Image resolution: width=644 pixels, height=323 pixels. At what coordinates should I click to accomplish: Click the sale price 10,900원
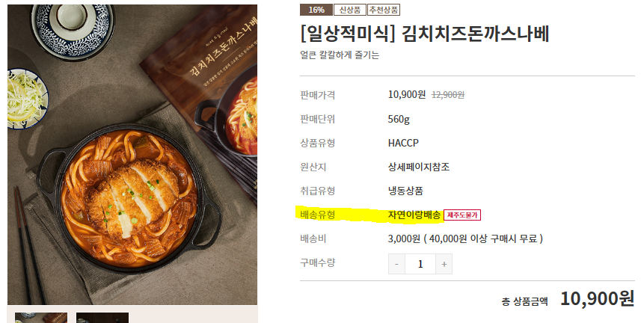pos(407,94)
